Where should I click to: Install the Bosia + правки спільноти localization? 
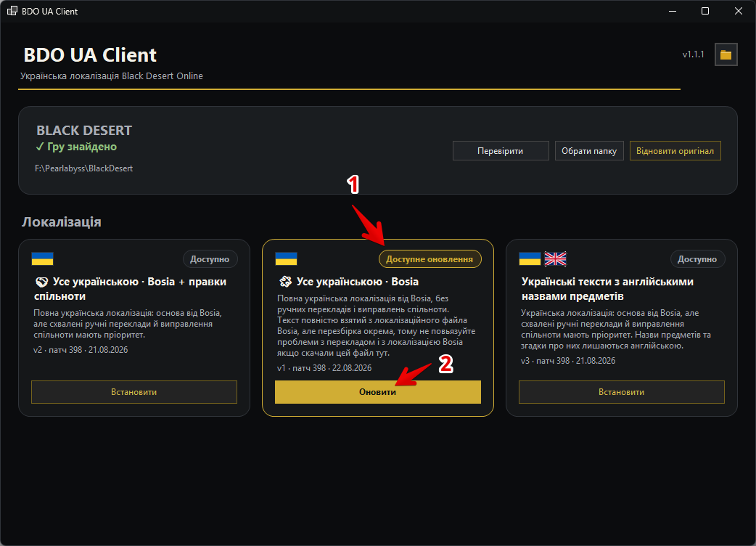[134, 392]
